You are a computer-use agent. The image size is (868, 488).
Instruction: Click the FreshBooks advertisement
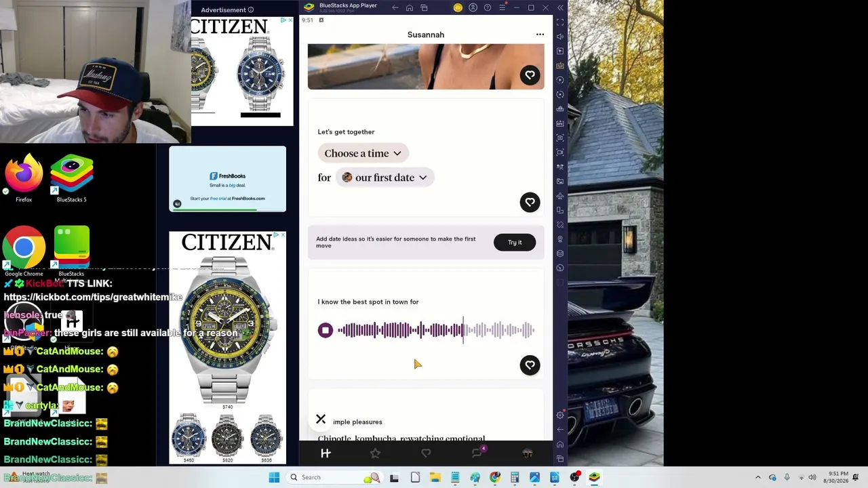228,179
